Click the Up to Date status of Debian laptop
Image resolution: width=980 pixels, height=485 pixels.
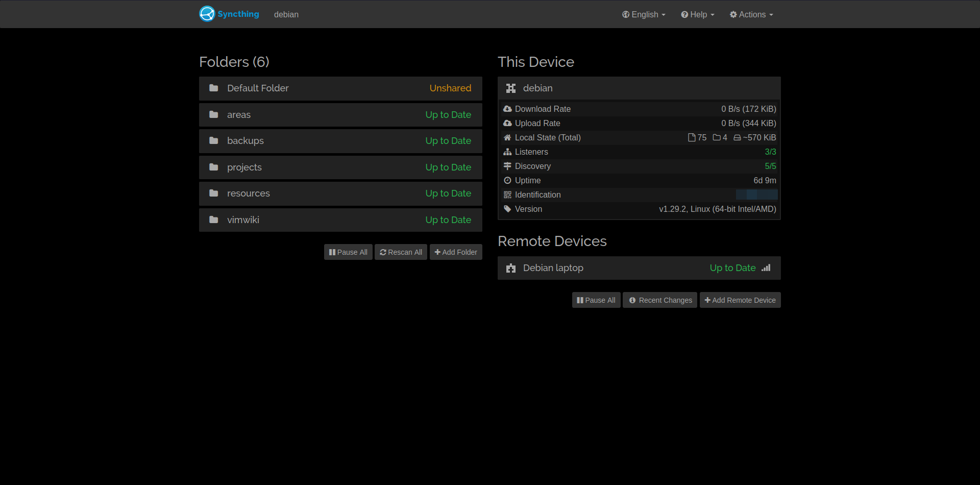[x=732, y=268]
